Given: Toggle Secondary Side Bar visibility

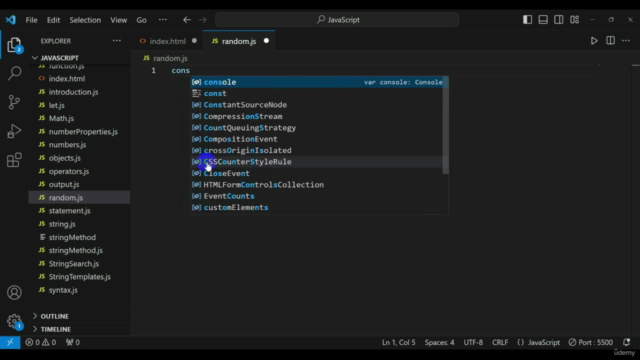Looking at the screenshot, I should (559, 20).
